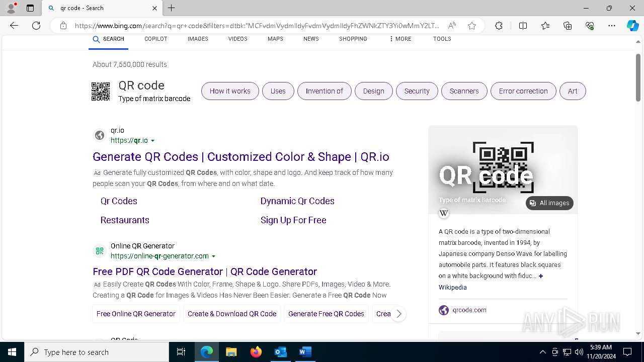Open the Favorites list icon

click(545, 26)
